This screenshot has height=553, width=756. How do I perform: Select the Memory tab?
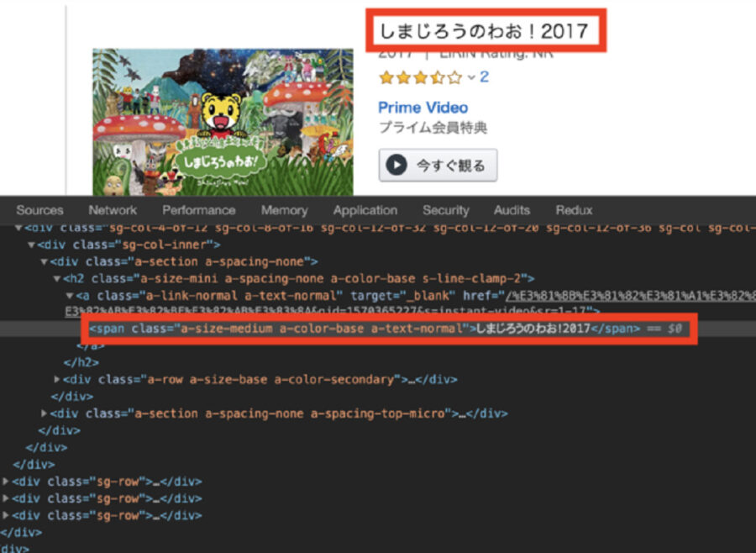pyautogui.click(x=285, y=210)
